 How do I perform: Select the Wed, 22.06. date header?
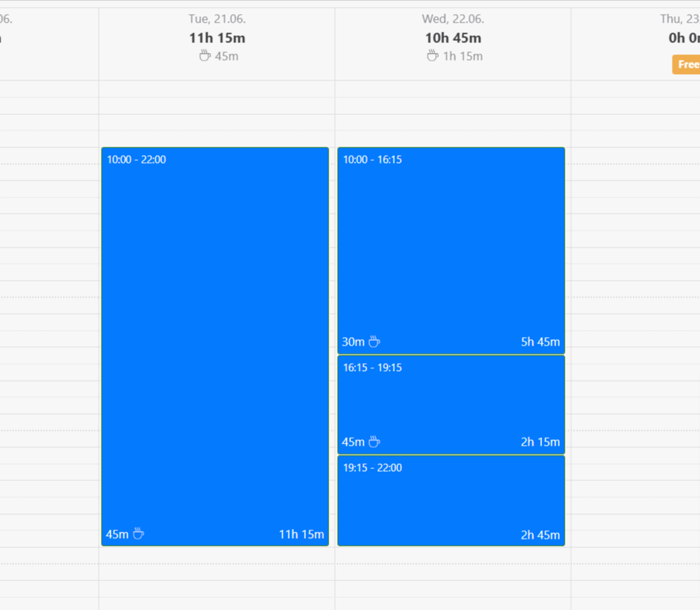tap(453, 19)
